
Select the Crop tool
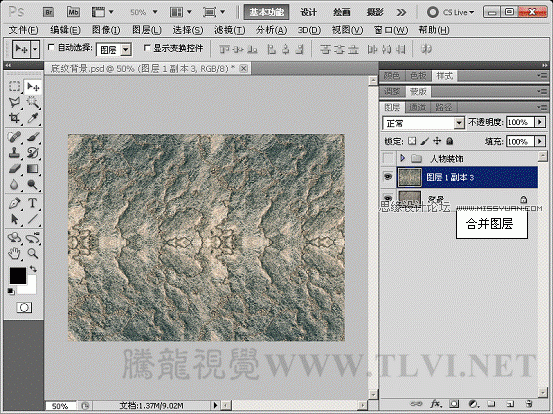pyautogui.click(x=14, y=118)
